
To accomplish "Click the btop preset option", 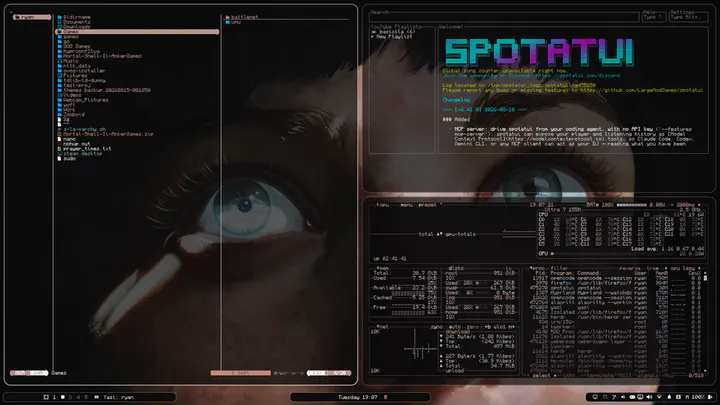I will point(428,205).
